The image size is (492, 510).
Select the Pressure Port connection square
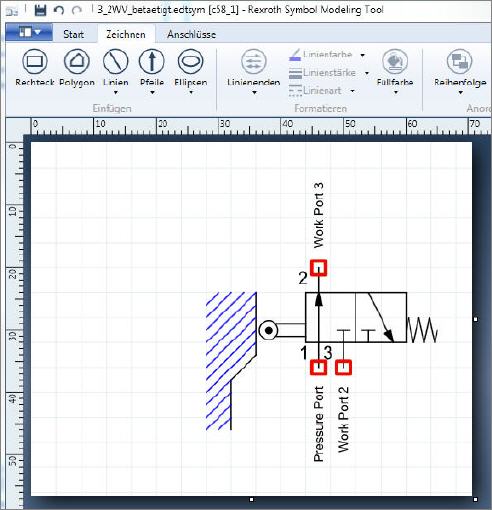(318, 367)
